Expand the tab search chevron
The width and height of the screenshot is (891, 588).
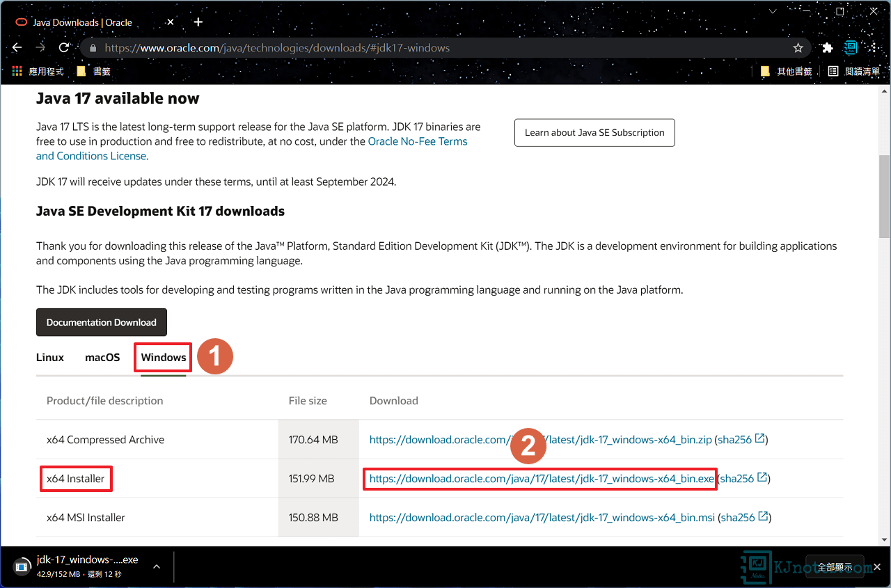click(773, 12)
